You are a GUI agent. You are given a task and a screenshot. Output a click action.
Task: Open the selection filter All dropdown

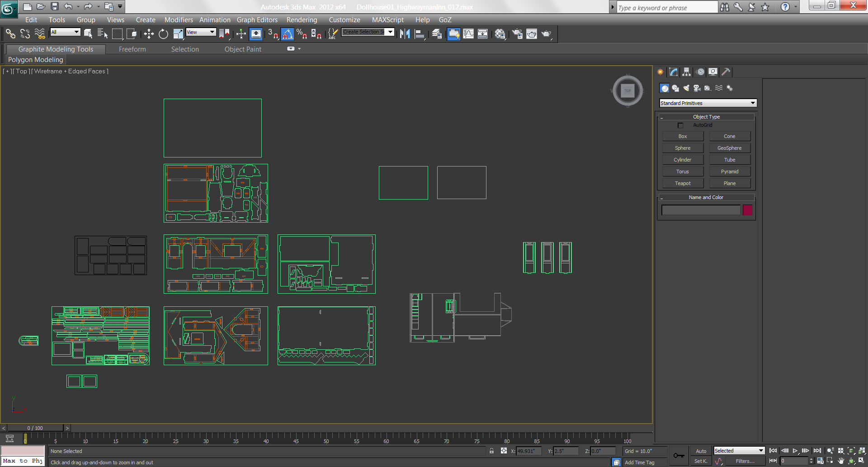(x=65, y=32)
